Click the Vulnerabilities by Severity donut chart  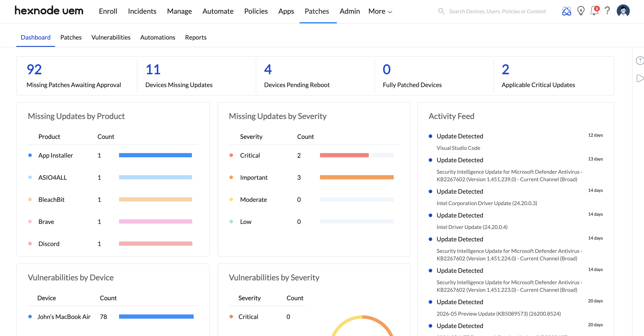click(362, 326)
